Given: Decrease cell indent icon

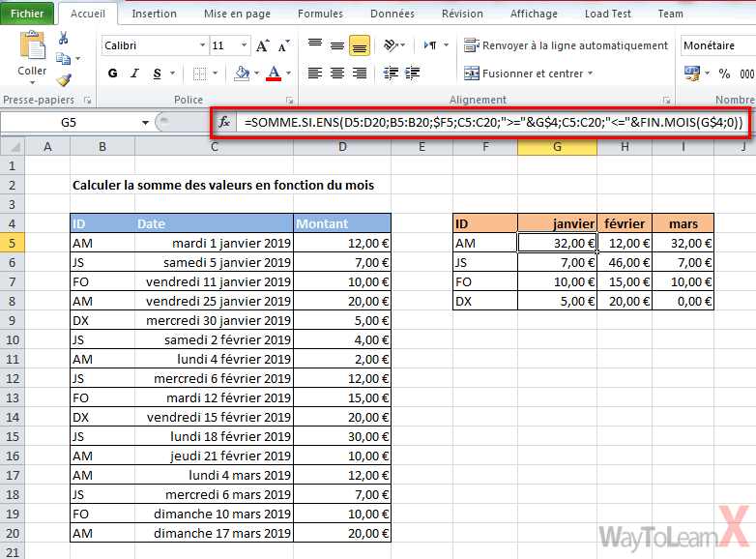Looking at the screenshot, I should pos(391,74).
